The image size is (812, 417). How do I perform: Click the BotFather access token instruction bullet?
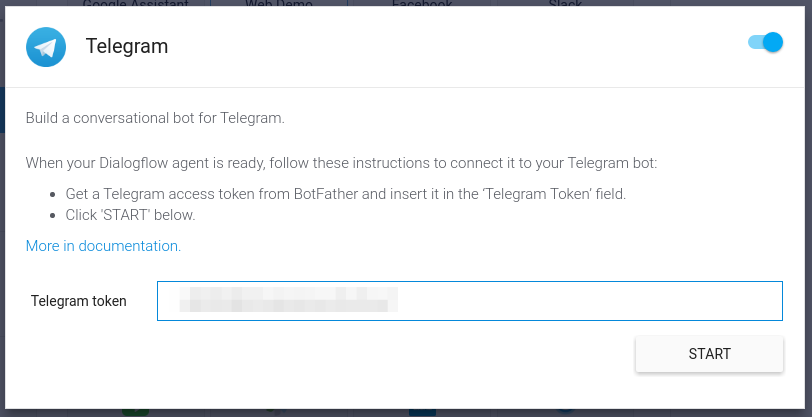pyautogui.click(x=346, y=194)
